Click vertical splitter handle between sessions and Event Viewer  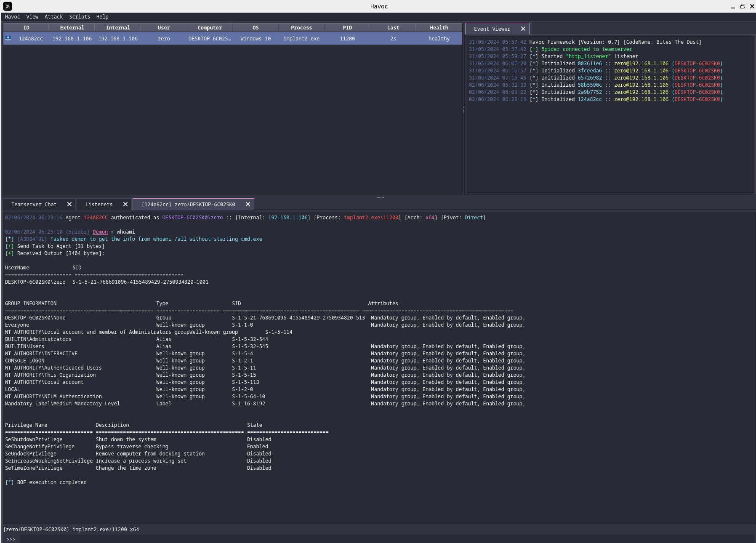click(x=464, y=109)
